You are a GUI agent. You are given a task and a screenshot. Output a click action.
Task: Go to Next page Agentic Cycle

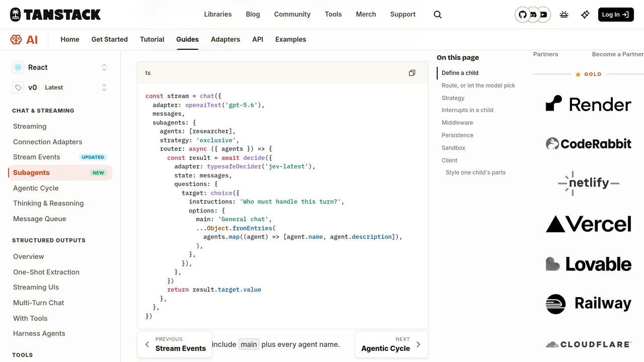click(x=391, y=344)
